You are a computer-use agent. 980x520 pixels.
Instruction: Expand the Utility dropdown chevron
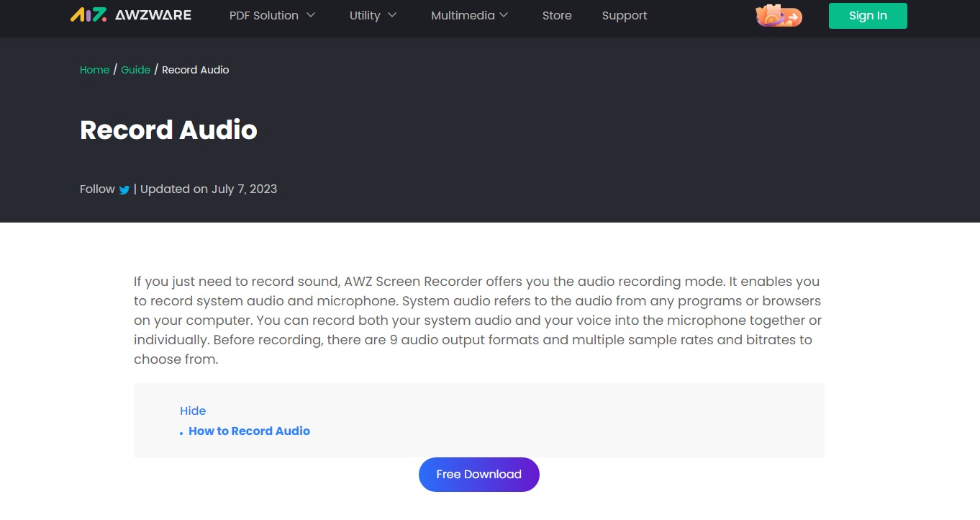[x=392, y=15]
